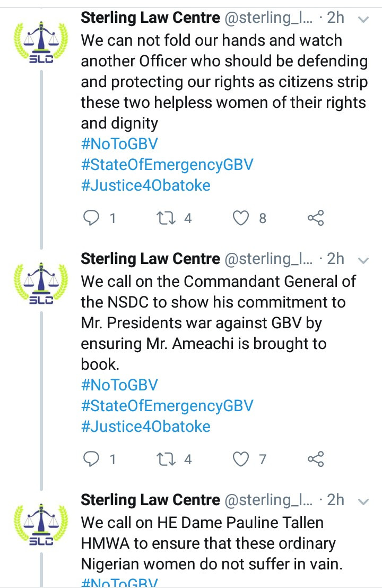Expand options chevron on Pauline Tallen tweet
The height and width of the screenshot is (588, 382).
(x=363, y=501)
